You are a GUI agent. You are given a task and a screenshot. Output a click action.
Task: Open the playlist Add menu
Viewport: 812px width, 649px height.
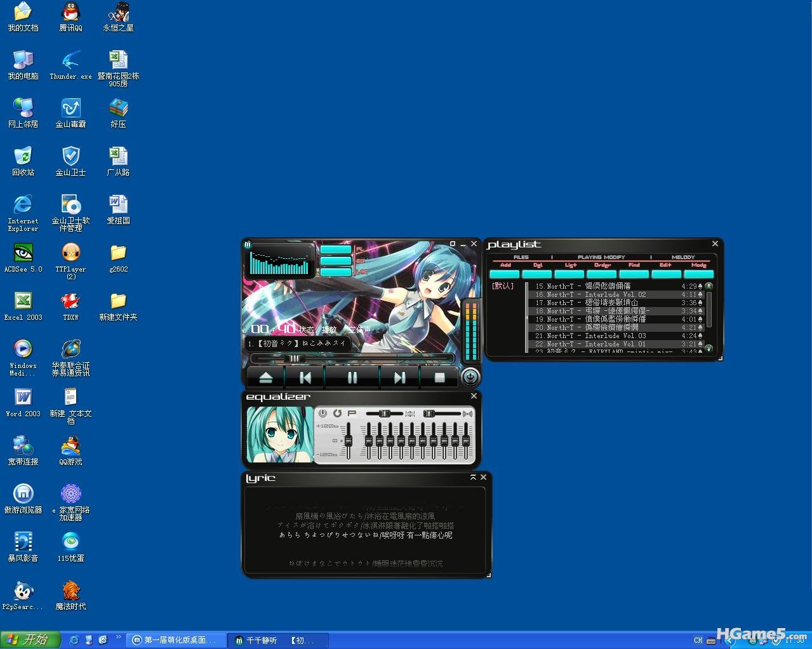[x=505, y=273]
